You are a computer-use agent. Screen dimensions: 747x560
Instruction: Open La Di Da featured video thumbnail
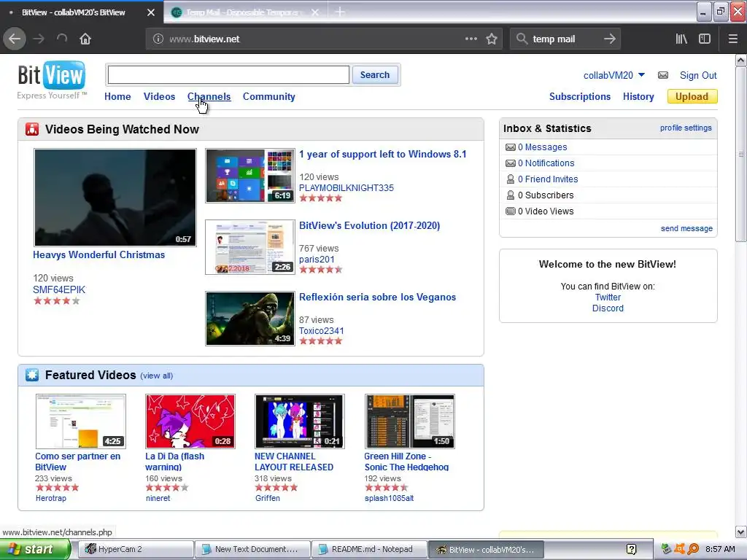pos(190,421)
